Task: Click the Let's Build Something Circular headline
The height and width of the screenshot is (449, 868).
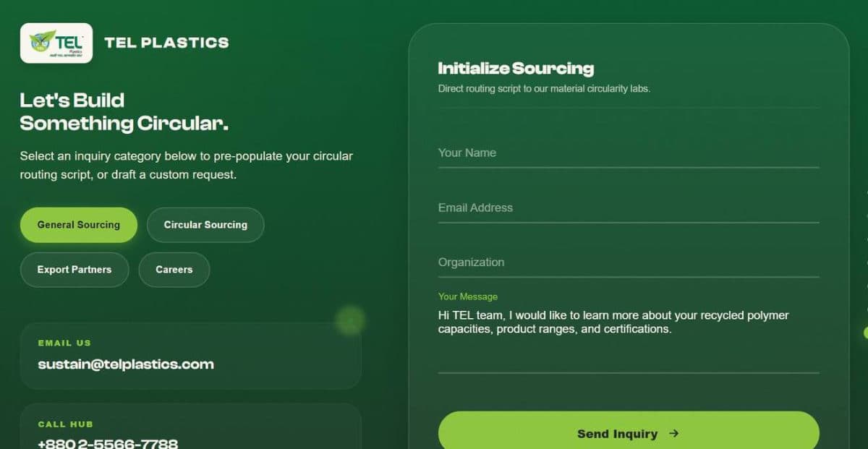Action: point(124,111)
